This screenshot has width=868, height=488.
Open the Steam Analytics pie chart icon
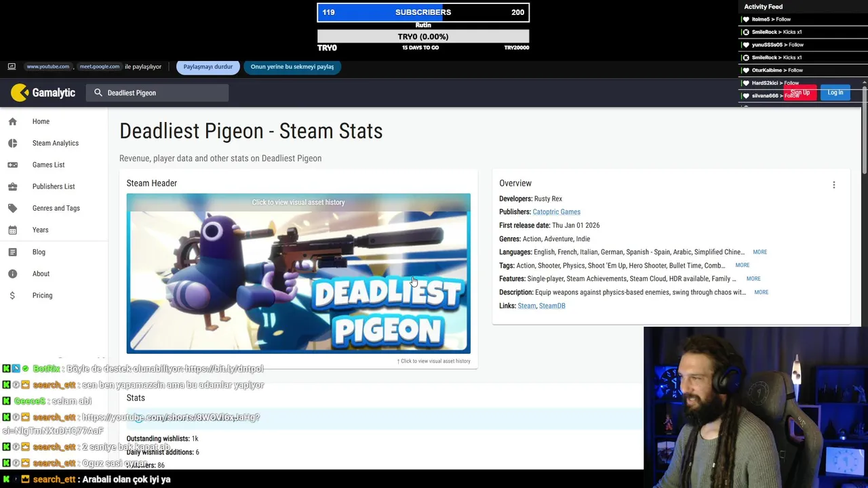[12, 143]
